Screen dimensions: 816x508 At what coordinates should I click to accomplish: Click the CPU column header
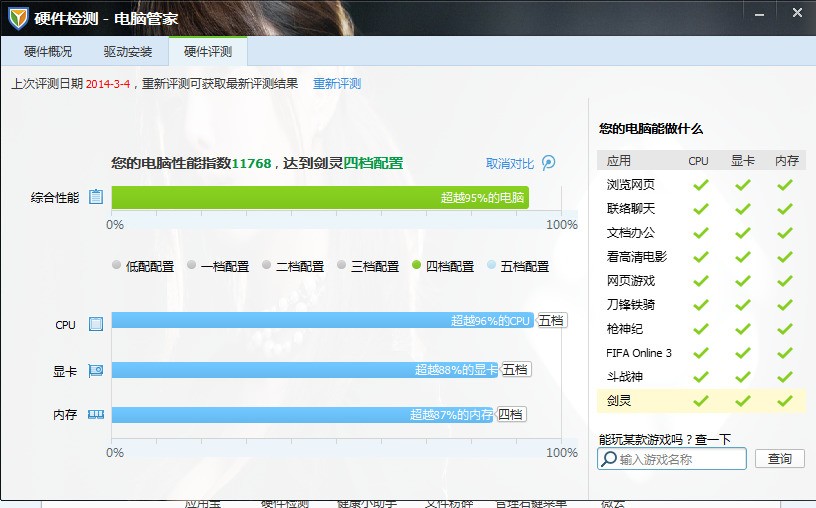698,161
